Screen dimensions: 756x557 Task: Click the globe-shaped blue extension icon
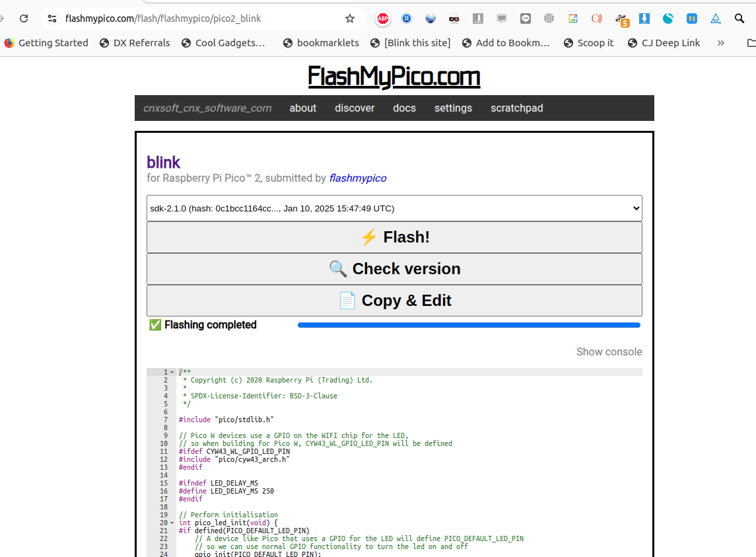pyautogui.click(x=430, y=19)
